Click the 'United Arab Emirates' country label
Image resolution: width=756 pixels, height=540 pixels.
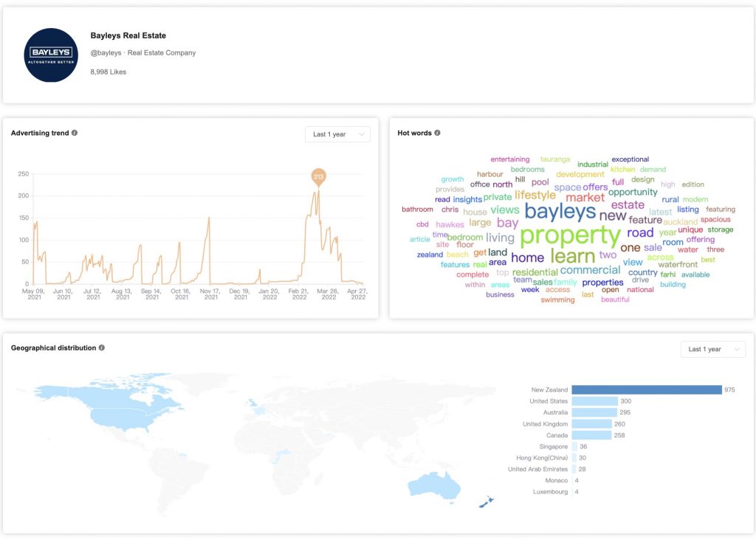click(537, 469)
